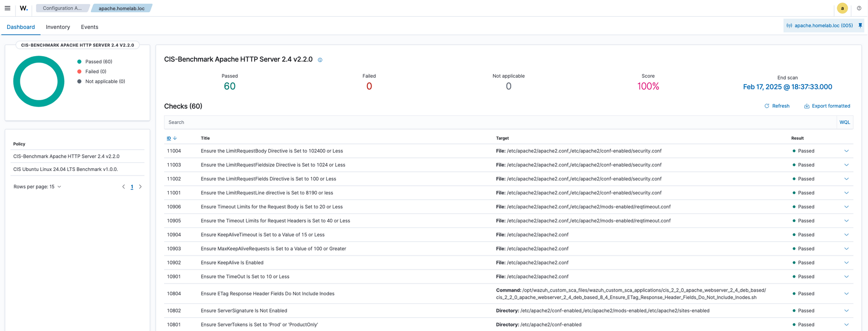Click the check ID 10906 cell

point(174,207)
